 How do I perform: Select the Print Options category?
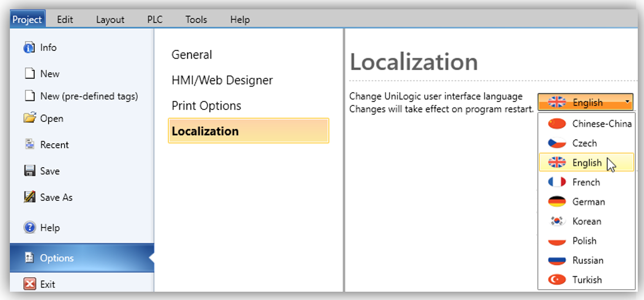click(206, 106)
